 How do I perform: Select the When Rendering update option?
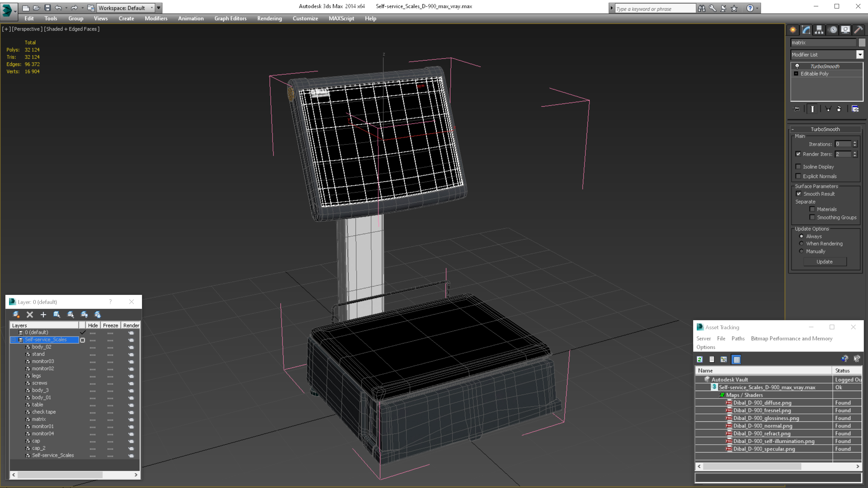(x=801, y=243)
